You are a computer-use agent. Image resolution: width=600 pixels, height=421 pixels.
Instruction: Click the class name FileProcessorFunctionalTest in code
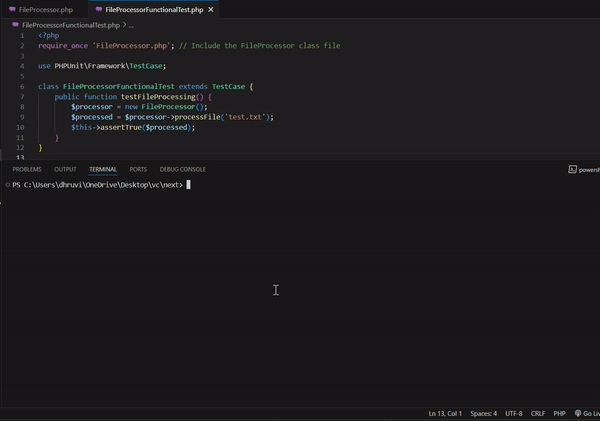(119, 86)
